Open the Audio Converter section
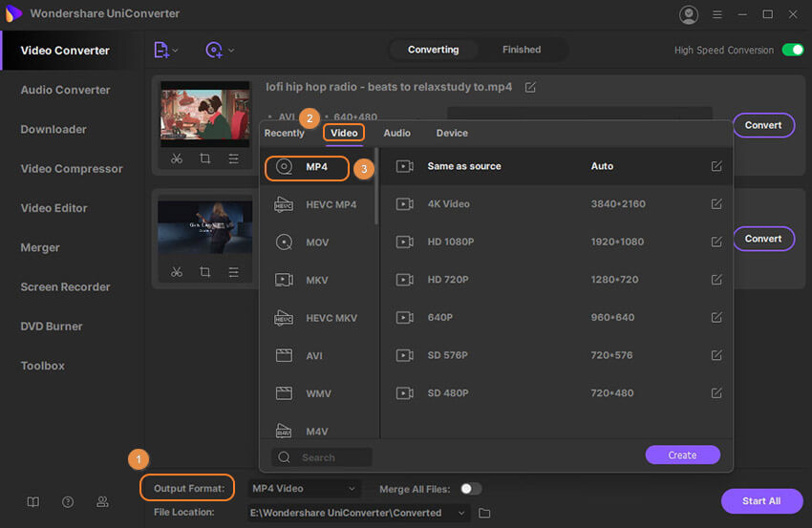 65,90
